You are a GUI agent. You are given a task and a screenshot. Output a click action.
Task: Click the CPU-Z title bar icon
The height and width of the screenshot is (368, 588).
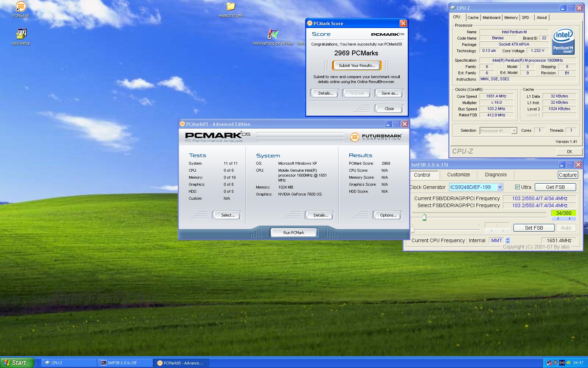tap(453, 8)
